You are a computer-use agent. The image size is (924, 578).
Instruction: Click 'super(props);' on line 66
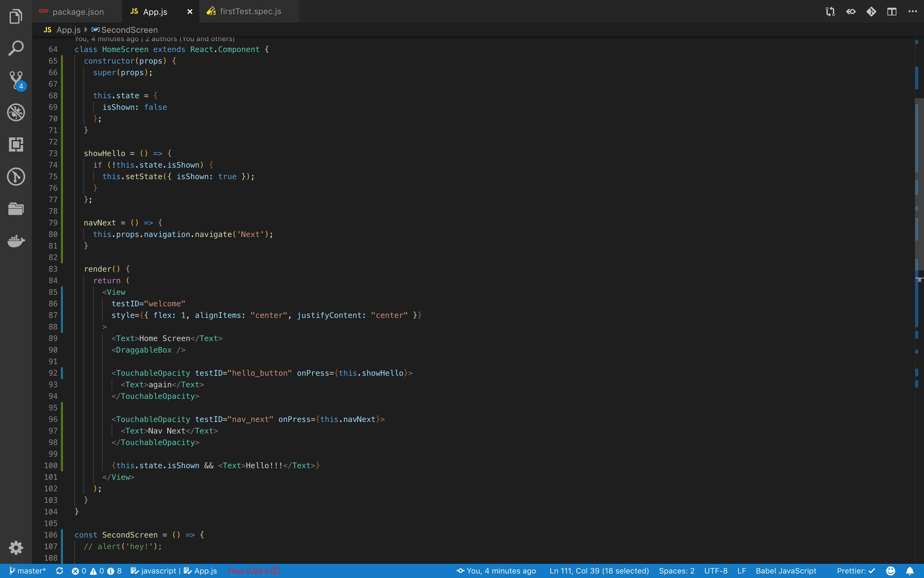pyautogui.click(x=123, y=73)
